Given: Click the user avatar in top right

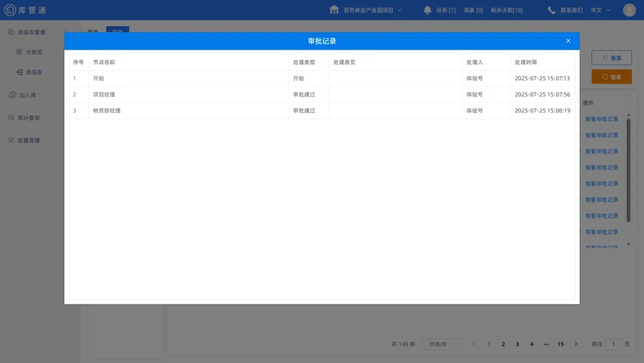Looking at the screenshot, I should click(x=629, y=10).
